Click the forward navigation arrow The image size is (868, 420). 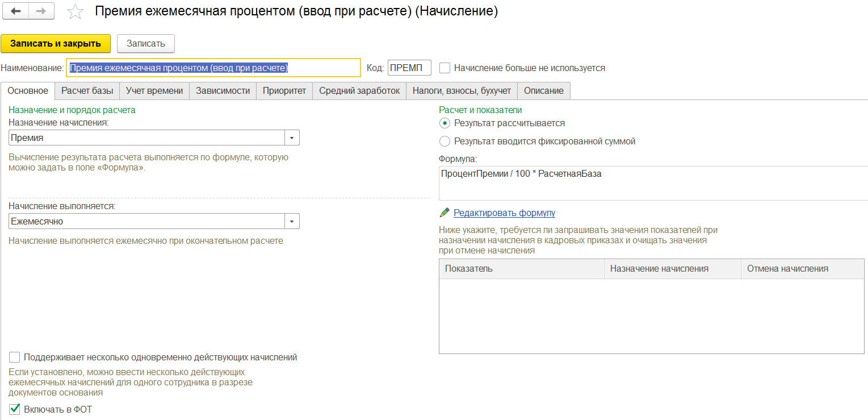[x=41, y=11]
